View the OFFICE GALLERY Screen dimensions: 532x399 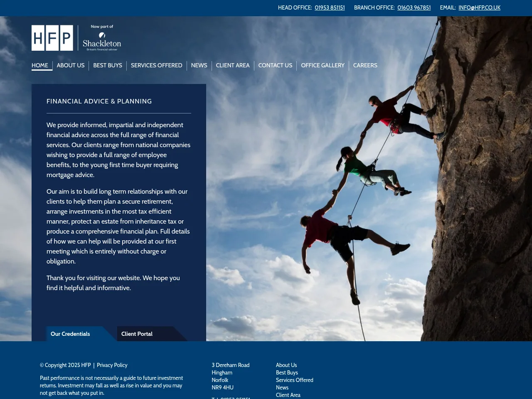point(323,65)
